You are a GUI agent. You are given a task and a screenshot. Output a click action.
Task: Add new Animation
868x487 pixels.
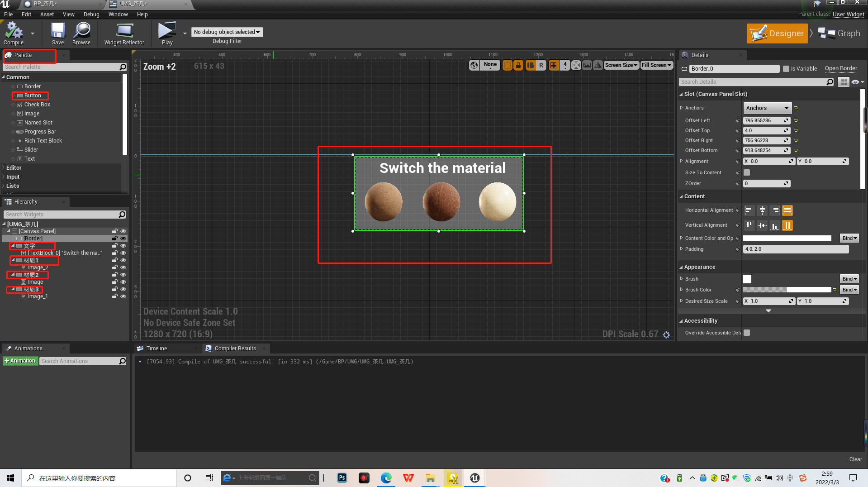pyautogui.click(x=20, y=361)
